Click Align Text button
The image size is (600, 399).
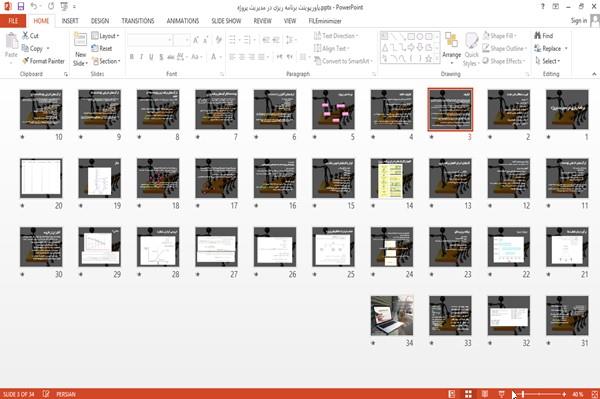point(332,49)
